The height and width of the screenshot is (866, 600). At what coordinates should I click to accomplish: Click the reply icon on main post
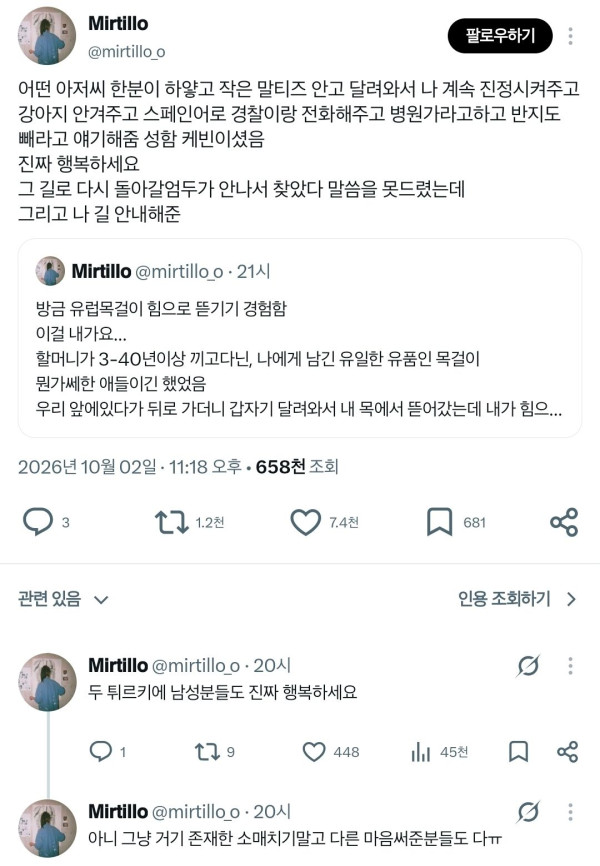tap(38, 522)
